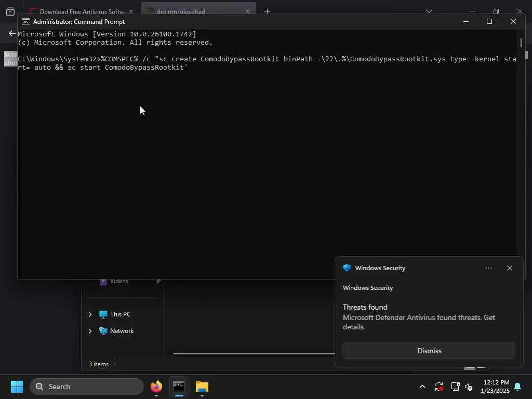Open the notification bell icon
The height and width of the screenshot is (399, 532).
pyautogui.click(x=518, y=387)
